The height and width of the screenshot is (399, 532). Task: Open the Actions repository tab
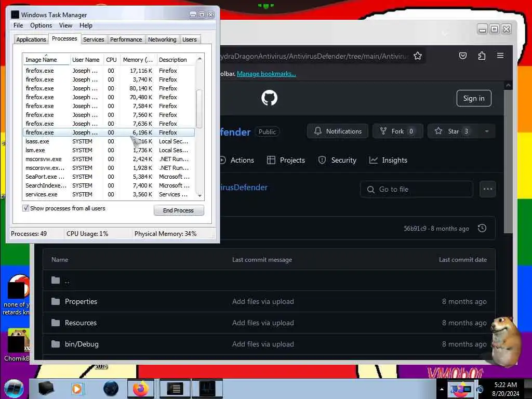coord(237,160)
